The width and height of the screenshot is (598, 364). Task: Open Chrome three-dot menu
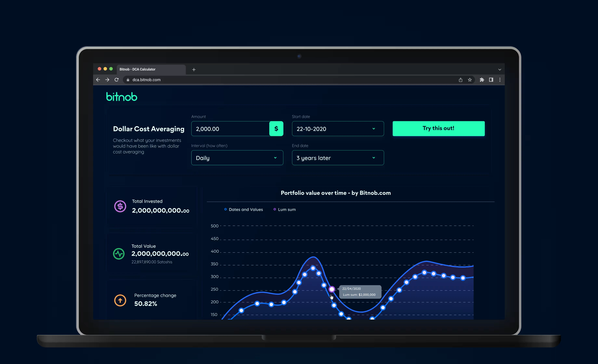[x=500, y=80]
